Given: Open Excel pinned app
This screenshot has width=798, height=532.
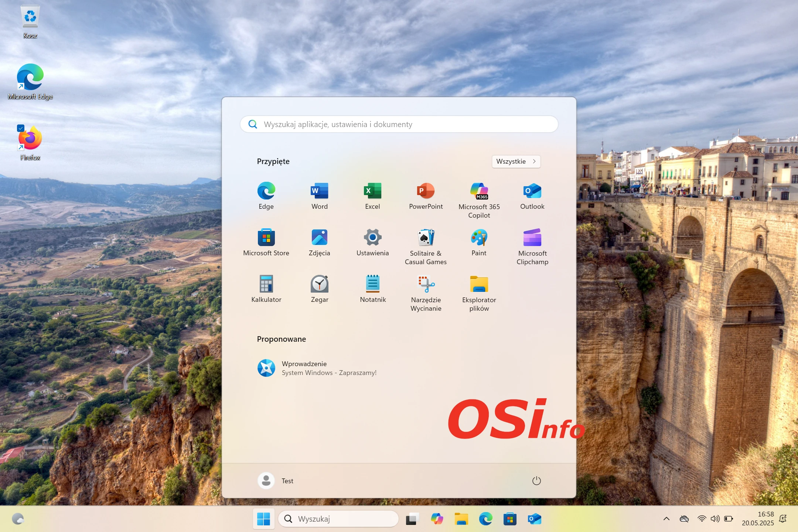Looking at the screenshot, I should [372, 196].
